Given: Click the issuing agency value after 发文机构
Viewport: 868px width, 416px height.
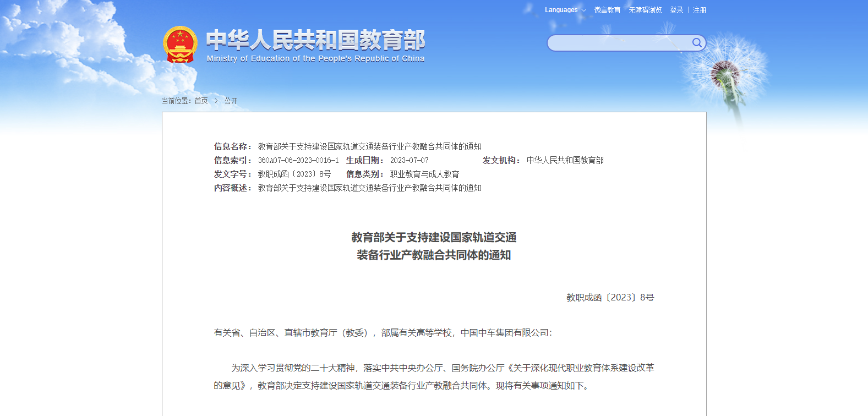Looking at the screenshot, I should [565, 160].
